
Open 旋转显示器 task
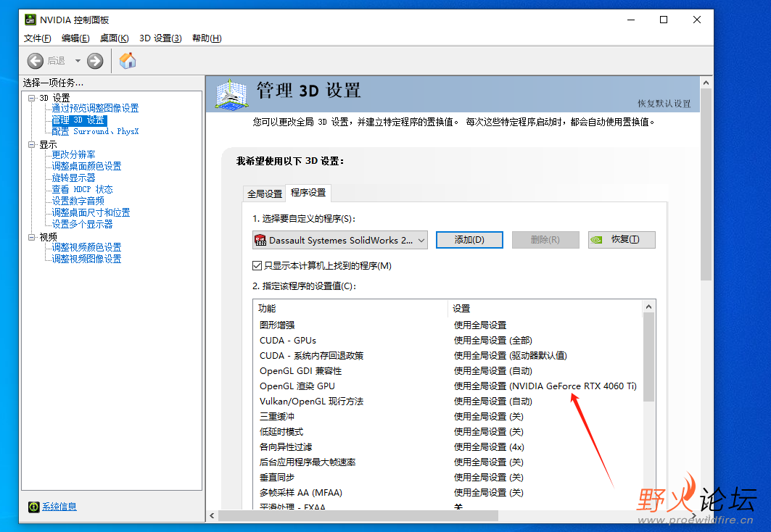(x=74, y=178)
